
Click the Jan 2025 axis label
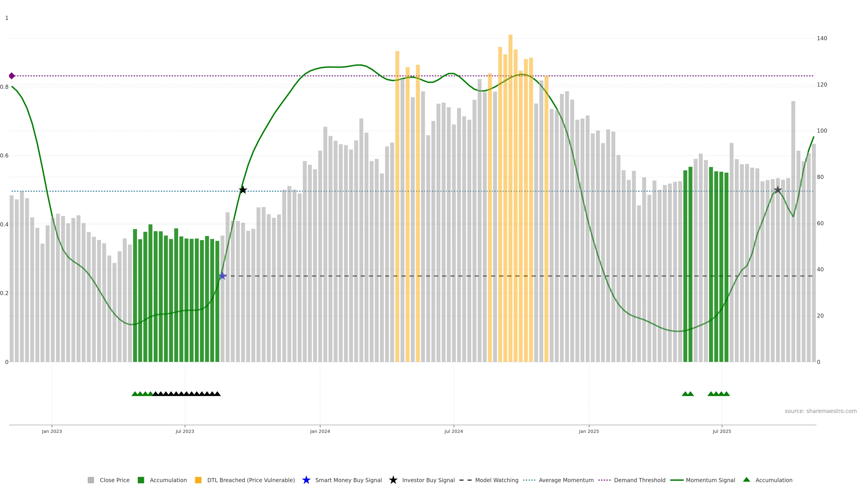click(589, 432)
